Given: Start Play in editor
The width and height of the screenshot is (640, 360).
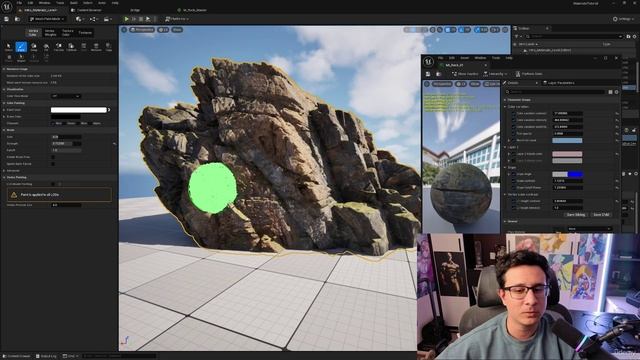Looking at the screenshot, I should [127, 19].
